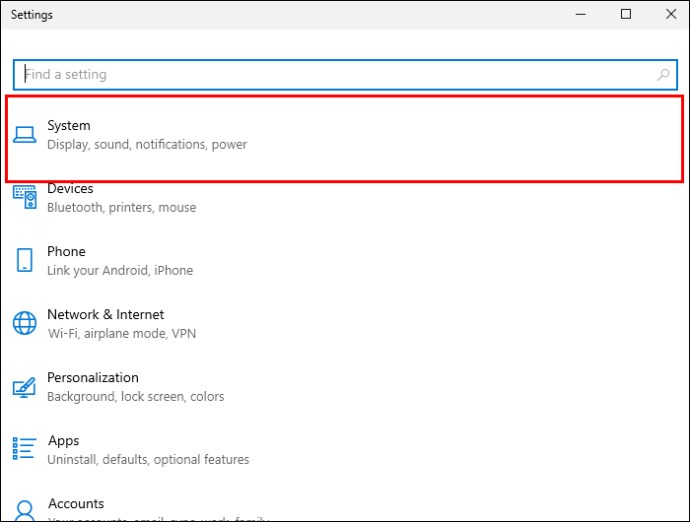
Task: Minimize the Settings window
Action: pyautogui.click(x=580, y=15)
